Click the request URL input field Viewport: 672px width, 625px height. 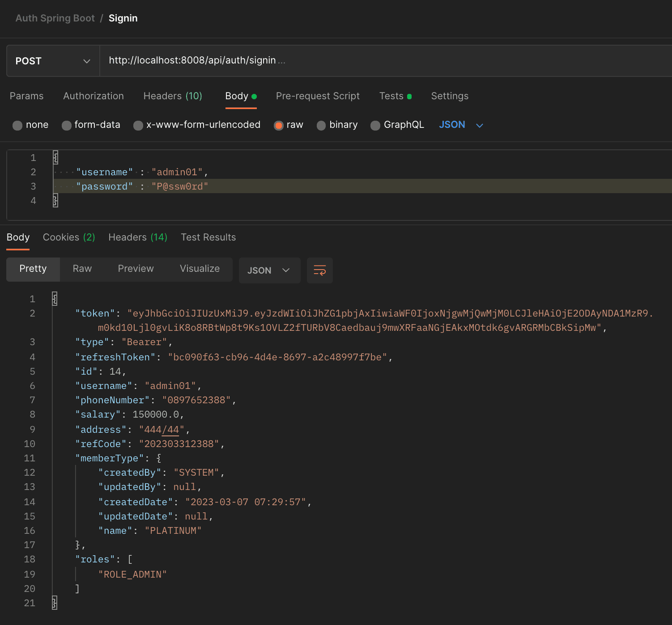pos(385,60)
